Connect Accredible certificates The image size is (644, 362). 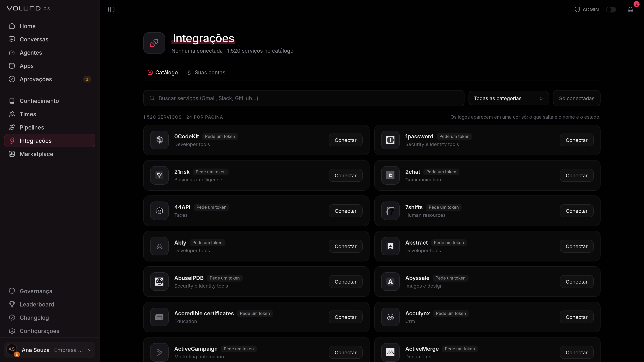(346, 317)
